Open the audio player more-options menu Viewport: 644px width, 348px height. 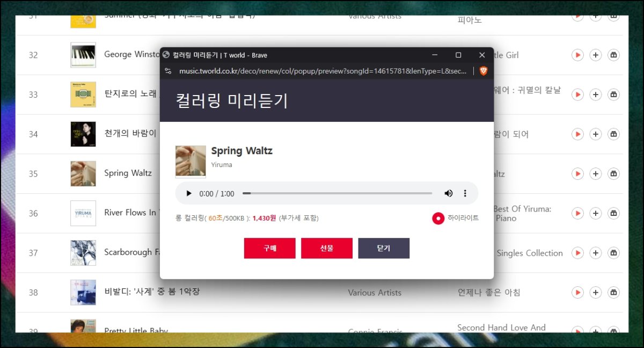[465, 193]
